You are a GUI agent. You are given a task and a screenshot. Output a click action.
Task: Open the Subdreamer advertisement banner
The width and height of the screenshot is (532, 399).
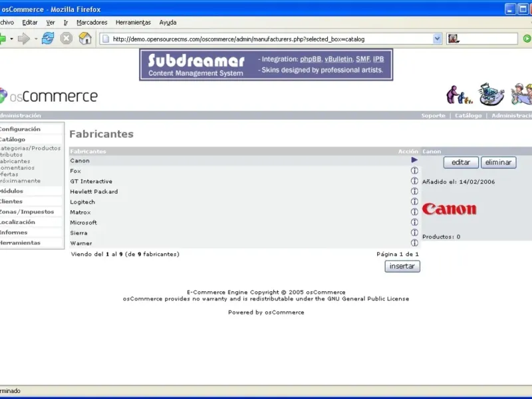pos(266,65)
